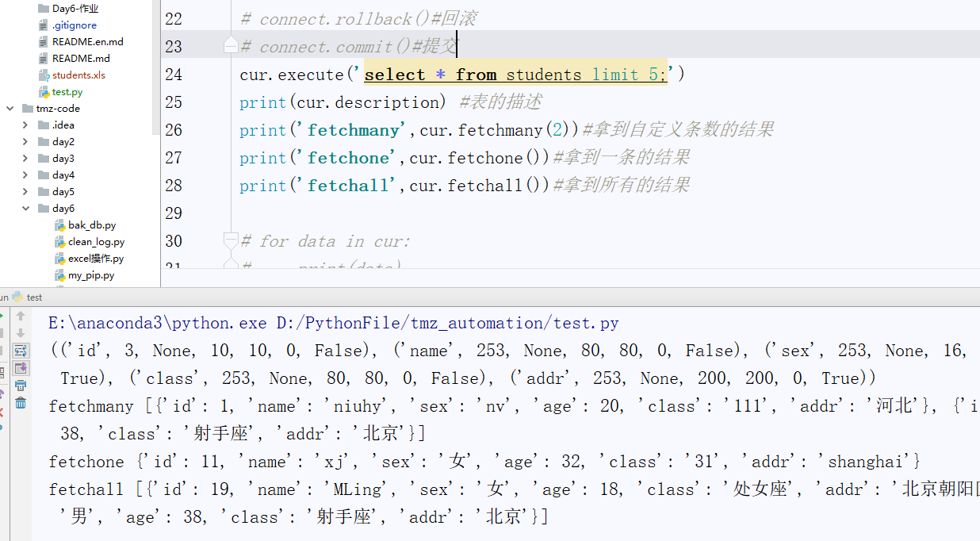980x541 pixels.
Task: Open the .gitignore file
Action: tap(74, 25)
